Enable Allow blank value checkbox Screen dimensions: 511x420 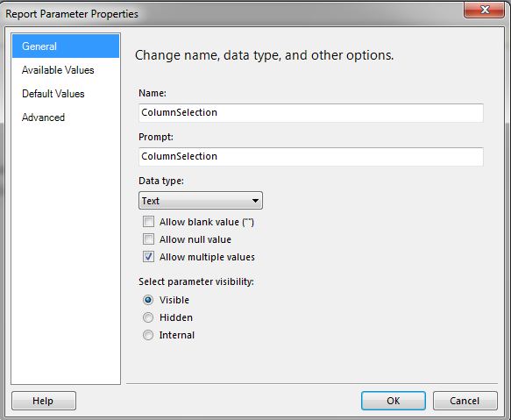pyautogui.click(x=149, y=222)
